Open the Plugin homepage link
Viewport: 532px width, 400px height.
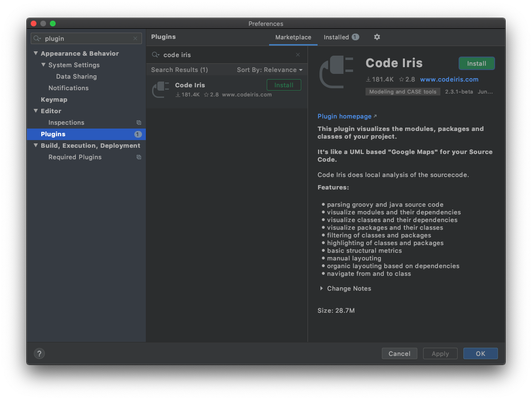pos(344,117)
